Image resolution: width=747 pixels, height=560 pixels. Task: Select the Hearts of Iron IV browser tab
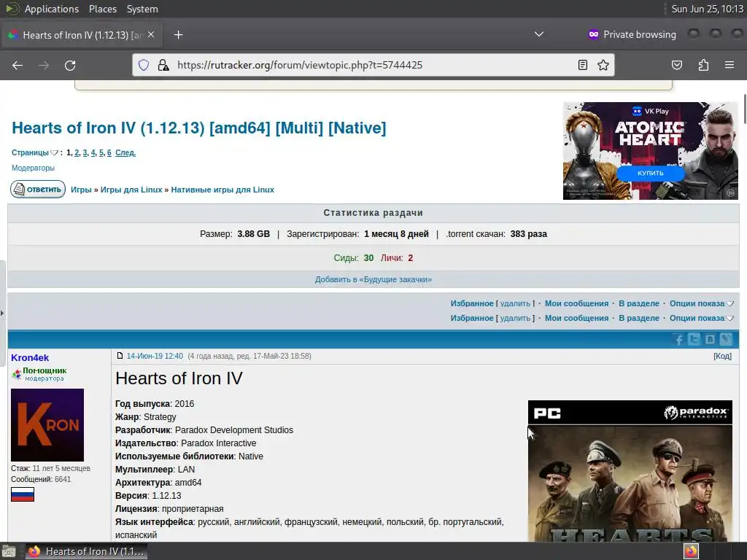tap(82, 35)
